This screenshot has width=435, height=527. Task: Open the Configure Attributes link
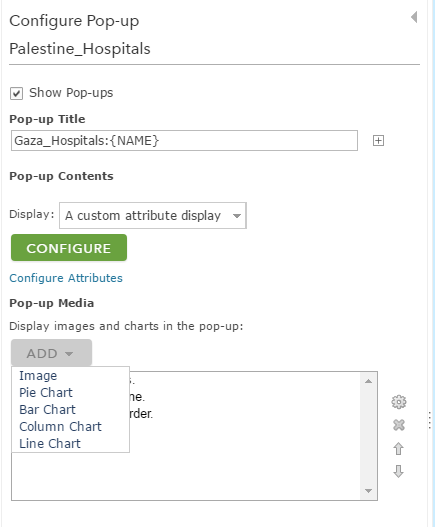[66, 278]
